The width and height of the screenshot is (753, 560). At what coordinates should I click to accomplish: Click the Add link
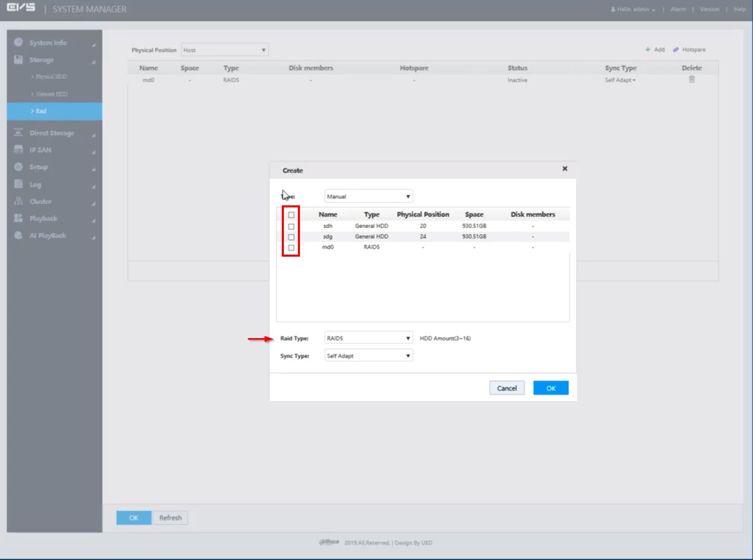pos(659,50)
